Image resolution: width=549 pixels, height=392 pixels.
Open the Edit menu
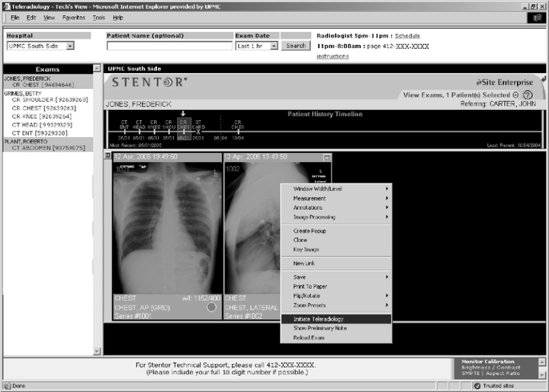point(31,18)
